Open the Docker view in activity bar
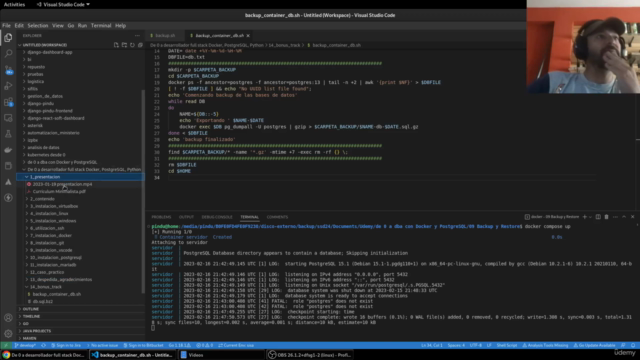640x360 pixels. (8, 150)
